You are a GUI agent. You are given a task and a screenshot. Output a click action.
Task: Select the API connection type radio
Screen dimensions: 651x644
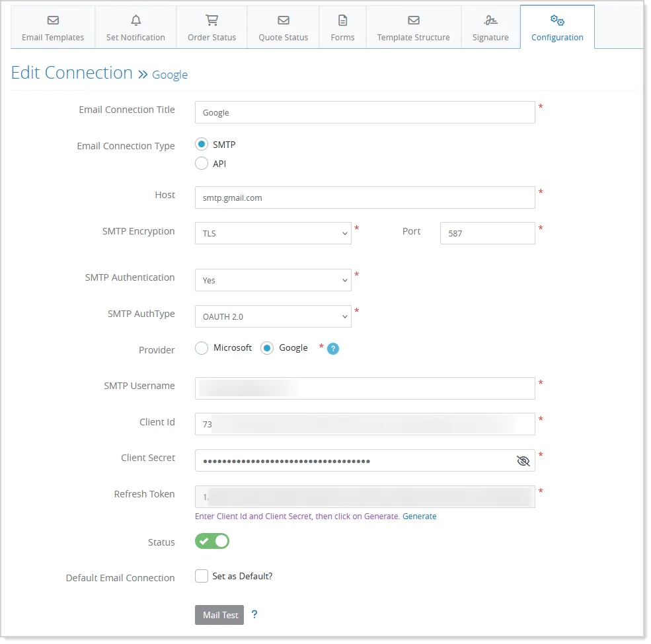click(202, 163)
